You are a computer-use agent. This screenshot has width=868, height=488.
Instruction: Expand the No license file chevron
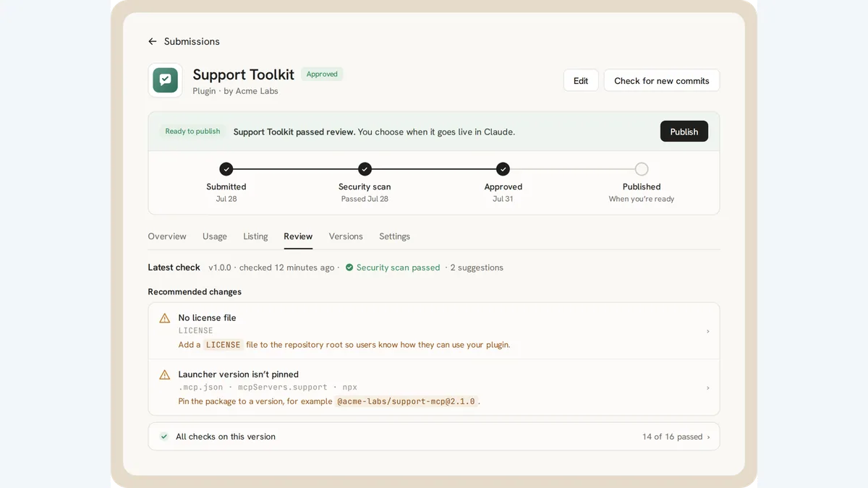(707, 331)
